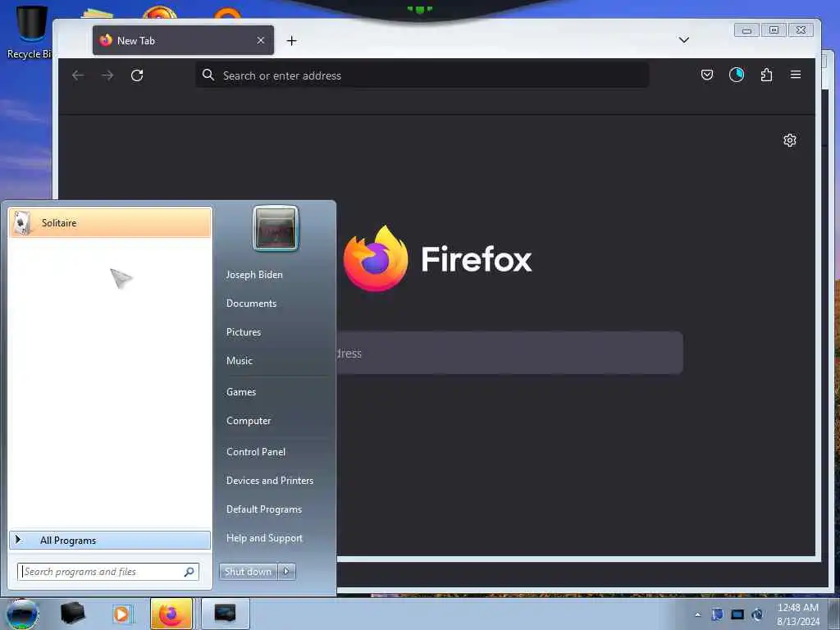
Task: Click the volume tray icon
Action: click(757, 614)
